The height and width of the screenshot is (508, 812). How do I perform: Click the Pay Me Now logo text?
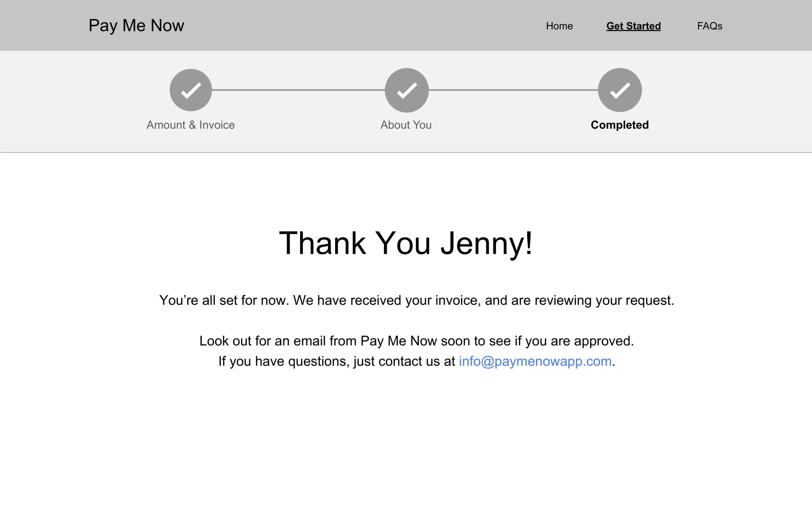136,26
